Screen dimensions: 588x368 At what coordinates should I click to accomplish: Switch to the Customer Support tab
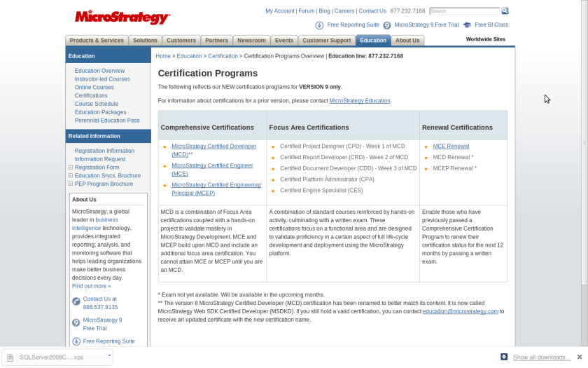point(326,41)
